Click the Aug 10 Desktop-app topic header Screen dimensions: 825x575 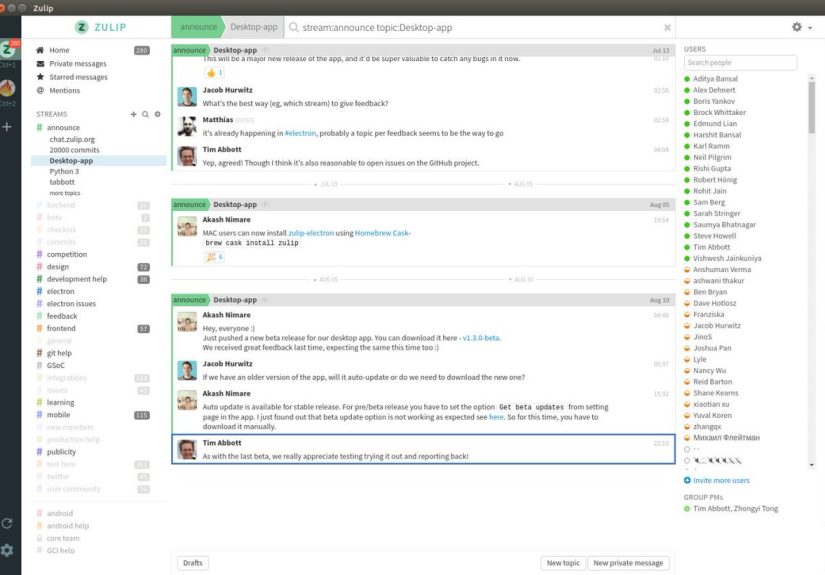(x=235, y=300)
